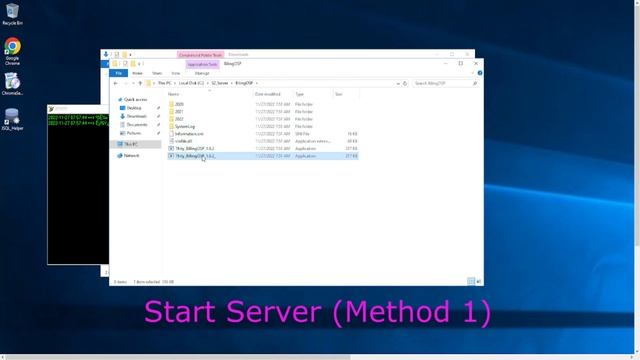Click Properties icon in BillingOSP quick access toolbar
Screen dimensions: 640x360
point(125,64)
